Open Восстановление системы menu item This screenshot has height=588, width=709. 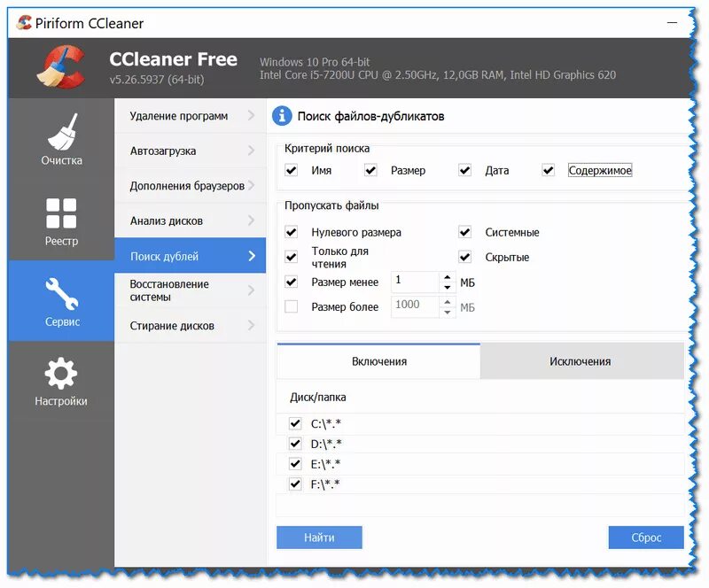click(190, 290)
